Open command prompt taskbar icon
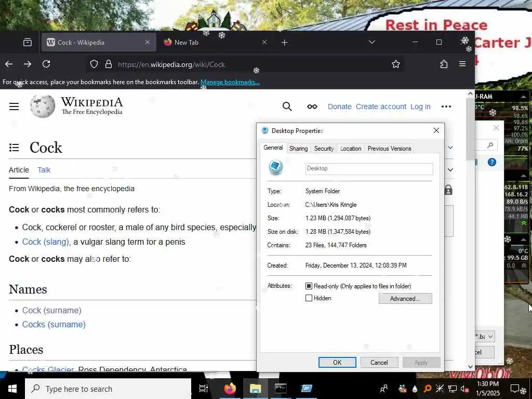532x399 pixels. pyautogui.click(x=281, y=389)
